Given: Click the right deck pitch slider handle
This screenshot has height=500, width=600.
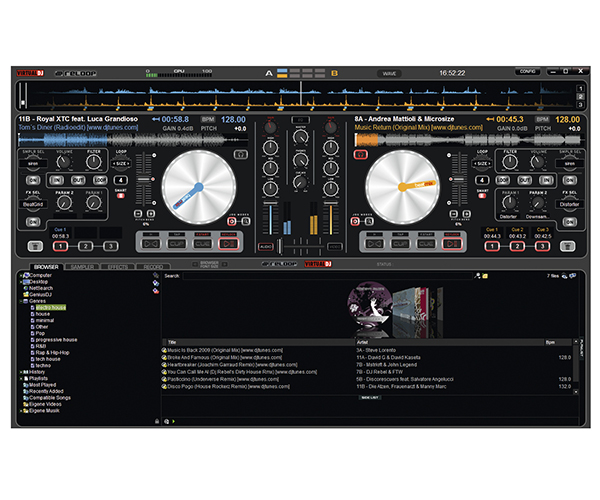Looking at the screenshot, I should point(458,179).
